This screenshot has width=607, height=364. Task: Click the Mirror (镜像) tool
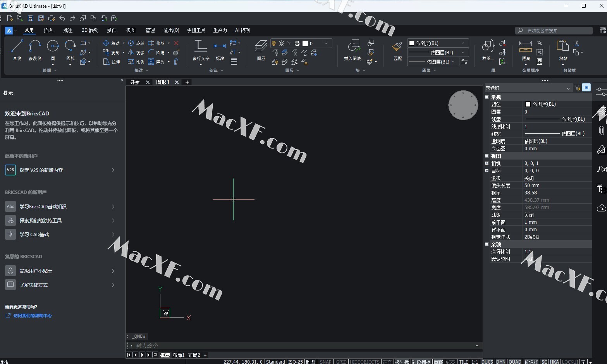(x=136, y=52)
